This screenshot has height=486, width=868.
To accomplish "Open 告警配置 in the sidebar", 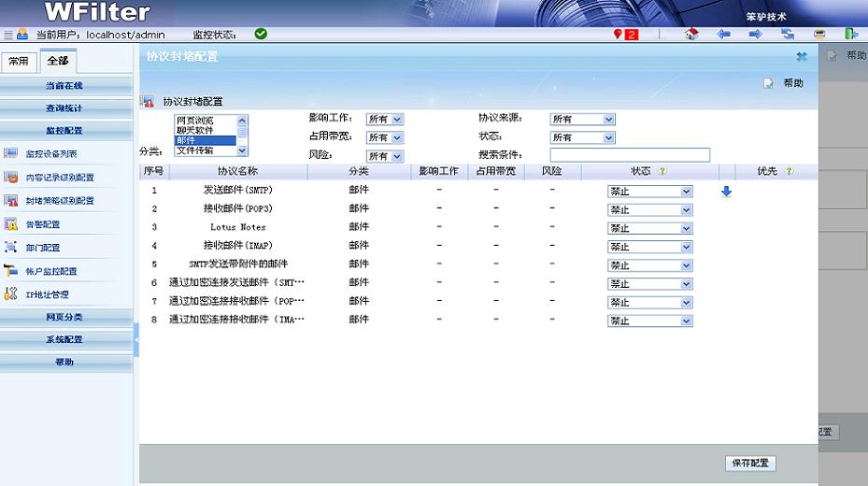I will [43, 224].
